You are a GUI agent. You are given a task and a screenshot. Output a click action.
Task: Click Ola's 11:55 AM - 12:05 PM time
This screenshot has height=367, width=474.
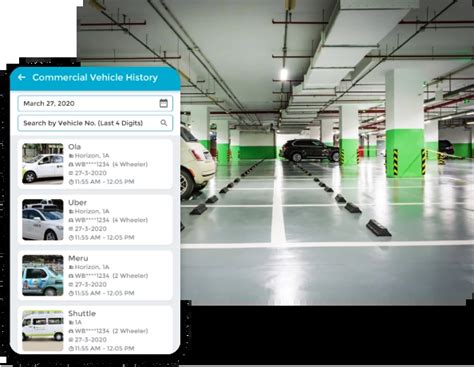tap(104, 182)
